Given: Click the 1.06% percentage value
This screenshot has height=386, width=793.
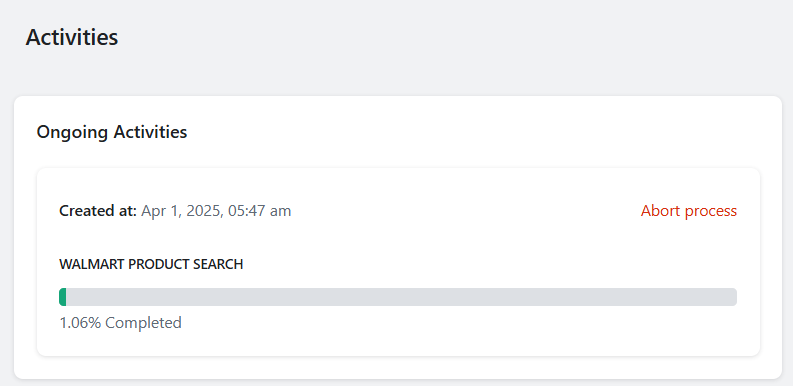Looking at the screenshot, I should coord(80,322).
